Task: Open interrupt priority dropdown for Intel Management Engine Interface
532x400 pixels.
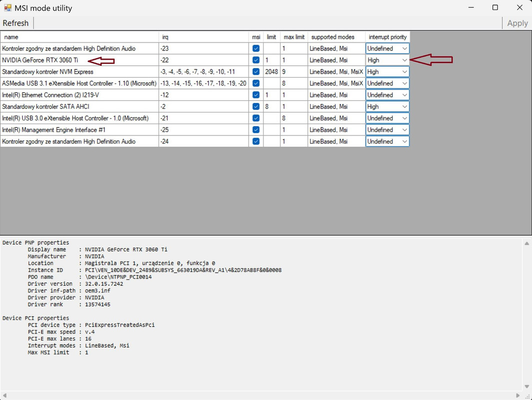Action: click(387, 130)
